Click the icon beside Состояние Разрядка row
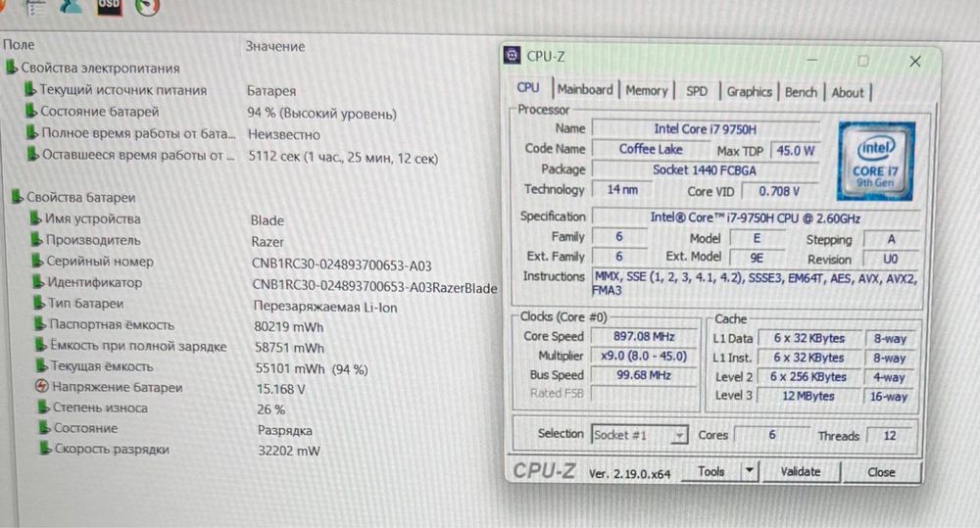This screenshot has height=528, width=980. [44, 428]
